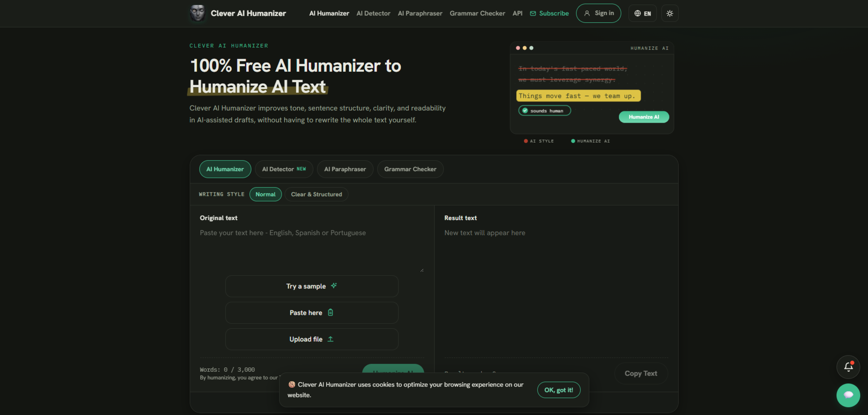Switch to the AI Paraphraser tool tab
The width and height of the screenshot is (868, 415).
click(x=345, y=169)
